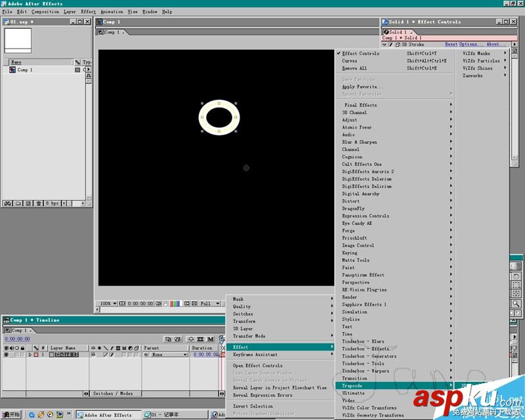Create new folder in Project panel
This screenshot has width=525, height=420.
(x=18, y=203)
